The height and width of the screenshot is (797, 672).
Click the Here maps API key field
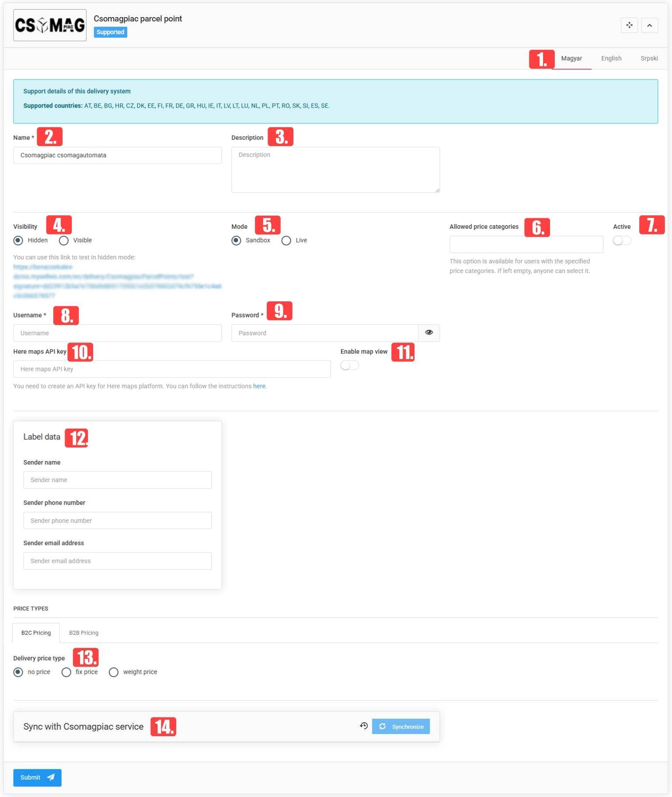point(172,369)
